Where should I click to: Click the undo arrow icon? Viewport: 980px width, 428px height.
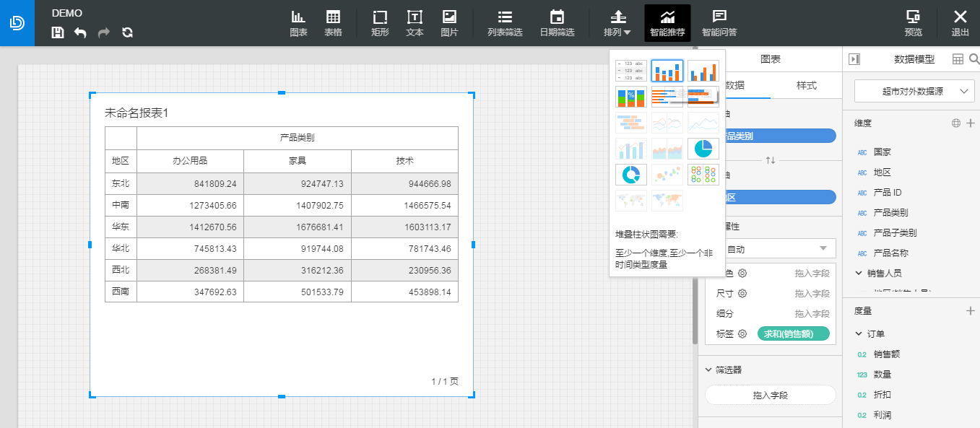80,32
